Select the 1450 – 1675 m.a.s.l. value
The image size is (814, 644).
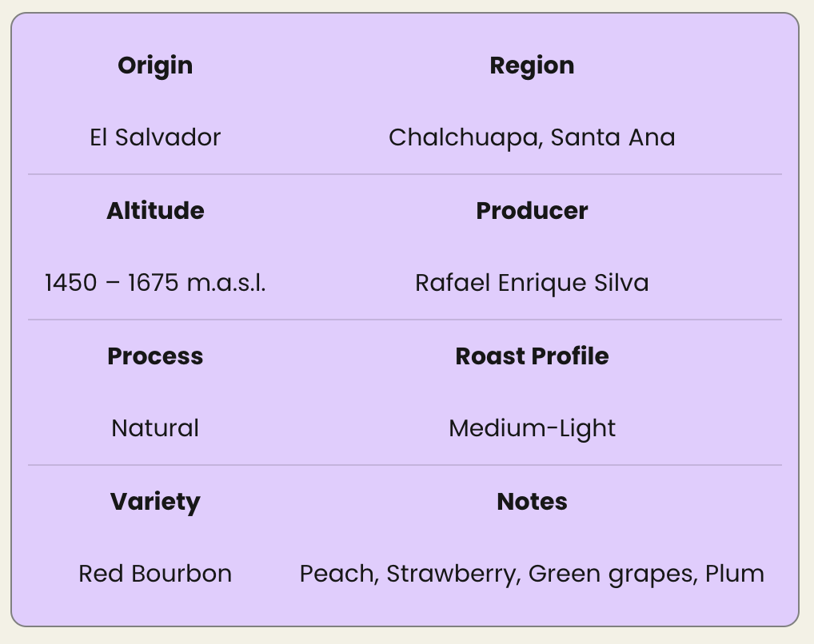(x=155, y=283)
